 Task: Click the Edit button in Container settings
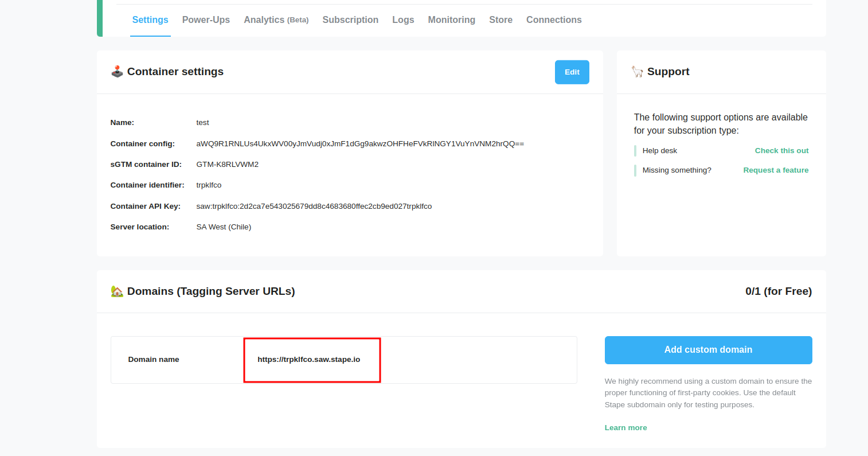point(572,72)
